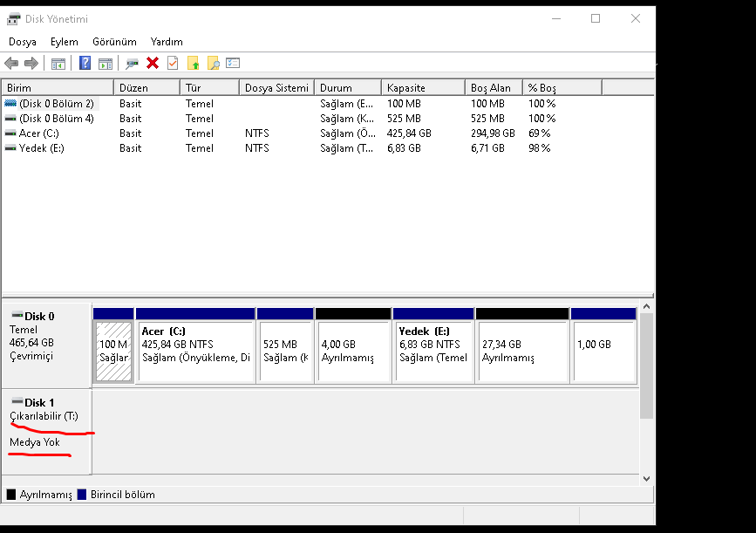Select the 27,34 GB Ayrılmamış unallocated block

coord(522,345)
